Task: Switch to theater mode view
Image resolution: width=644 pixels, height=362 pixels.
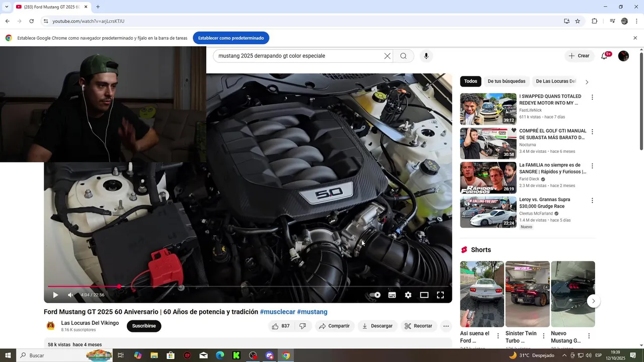Action: coord(424,295)
